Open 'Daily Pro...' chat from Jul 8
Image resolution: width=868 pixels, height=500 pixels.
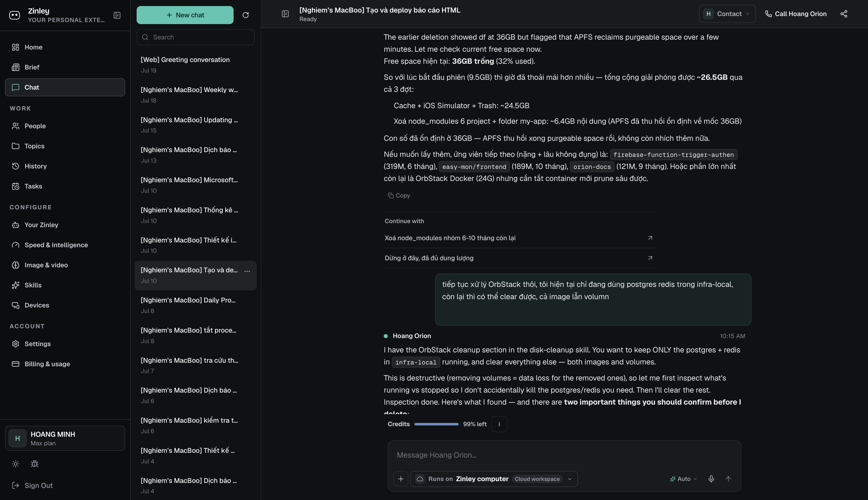pyautogui.click(x=195, y=305)
